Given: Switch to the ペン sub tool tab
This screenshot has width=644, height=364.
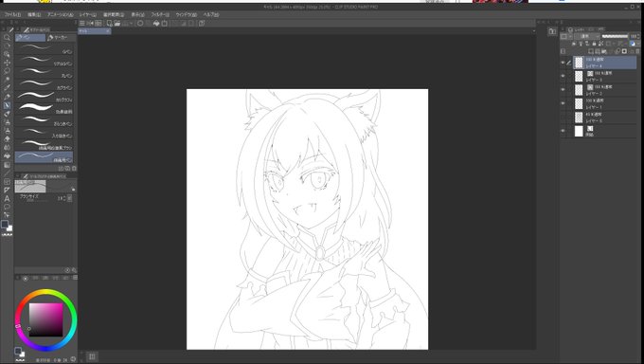Looking at the screenshot, I should click(x=30, y=37).
